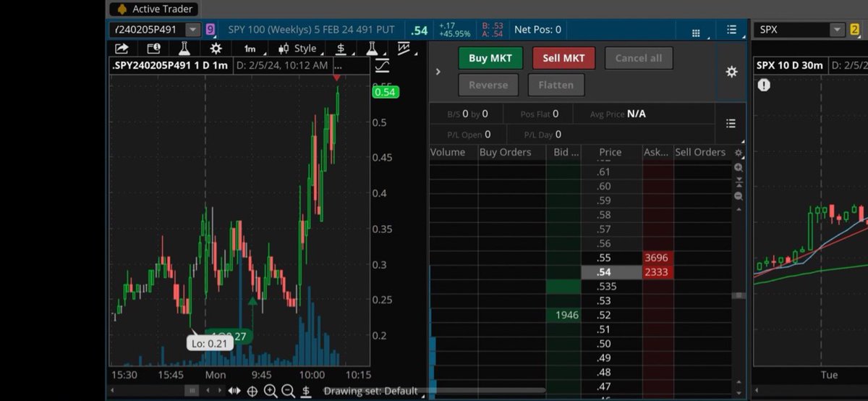Click the yellow 2 link color badge
This screenshot has height=401, width=868.
click(854, 30)
